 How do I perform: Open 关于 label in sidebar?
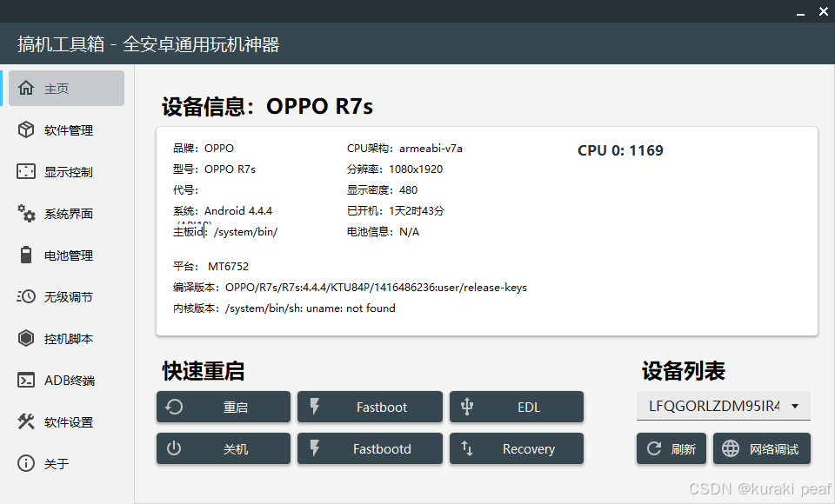(57, 463)
